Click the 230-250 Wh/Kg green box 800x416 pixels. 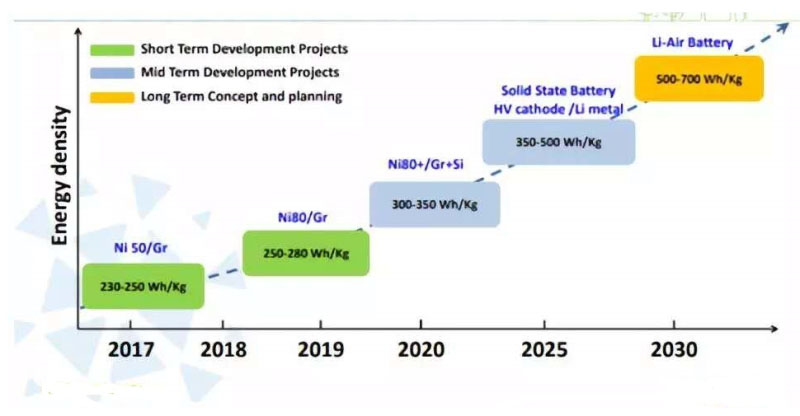(x=142, y=286)
